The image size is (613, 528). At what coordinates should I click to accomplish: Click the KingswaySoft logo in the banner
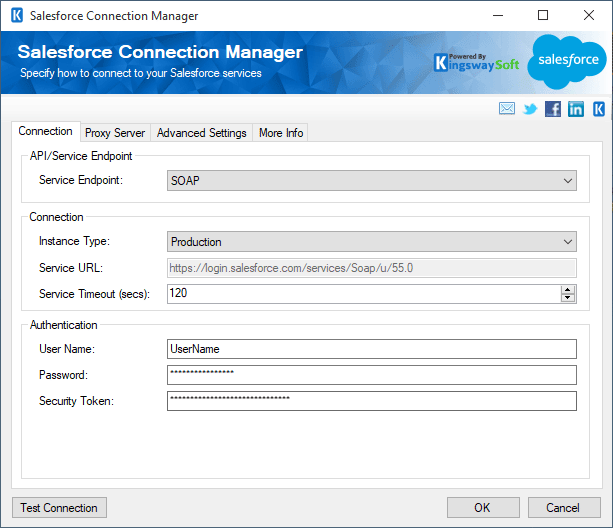click(477, 63)
